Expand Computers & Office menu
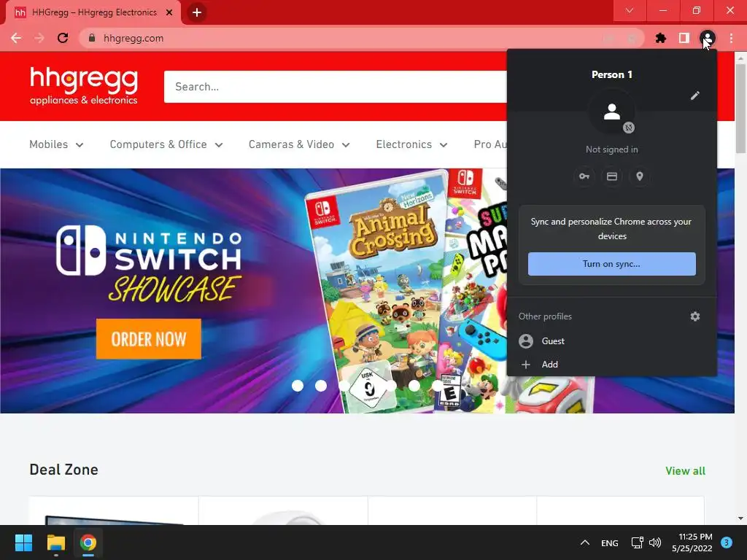Screen dimensions: 747x560 pos(166,144)
